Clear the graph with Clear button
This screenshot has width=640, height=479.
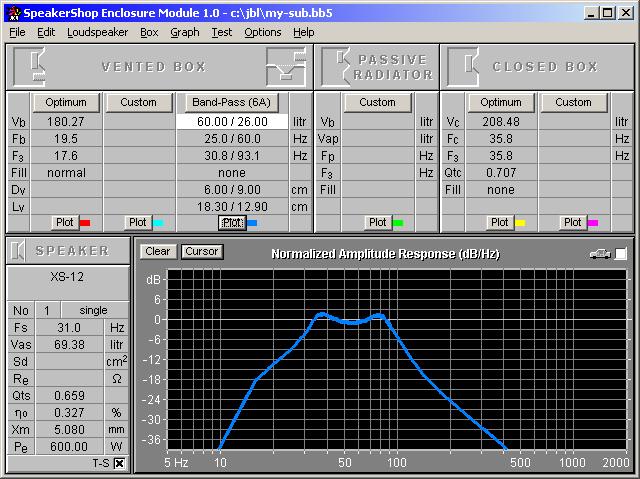click(157, 252)
